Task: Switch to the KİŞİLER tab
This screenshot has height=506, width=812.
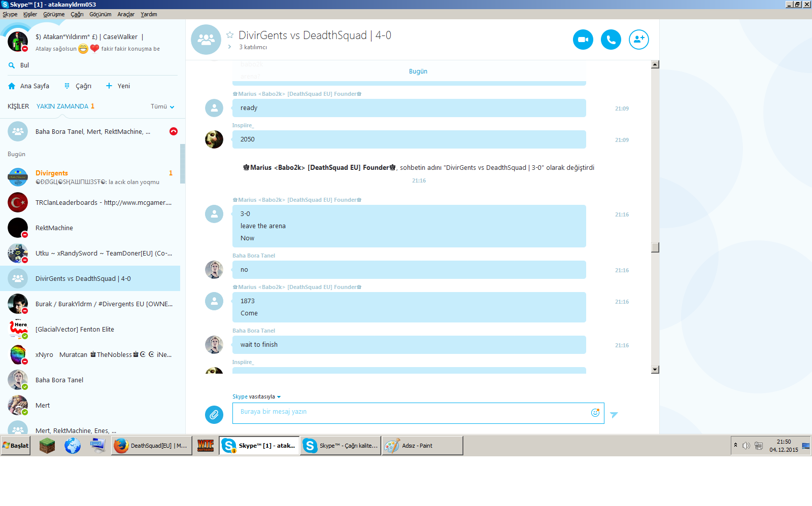Action: tap(18, 106)
